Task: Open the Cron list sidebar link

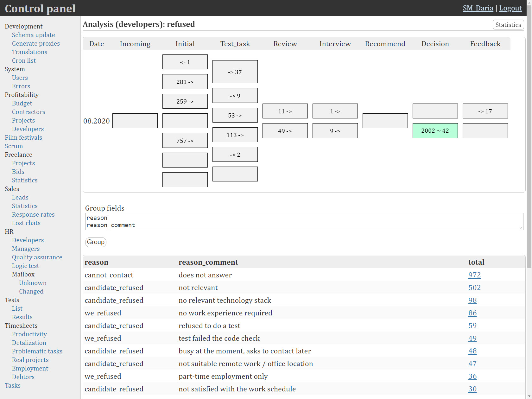Action: 24,60
